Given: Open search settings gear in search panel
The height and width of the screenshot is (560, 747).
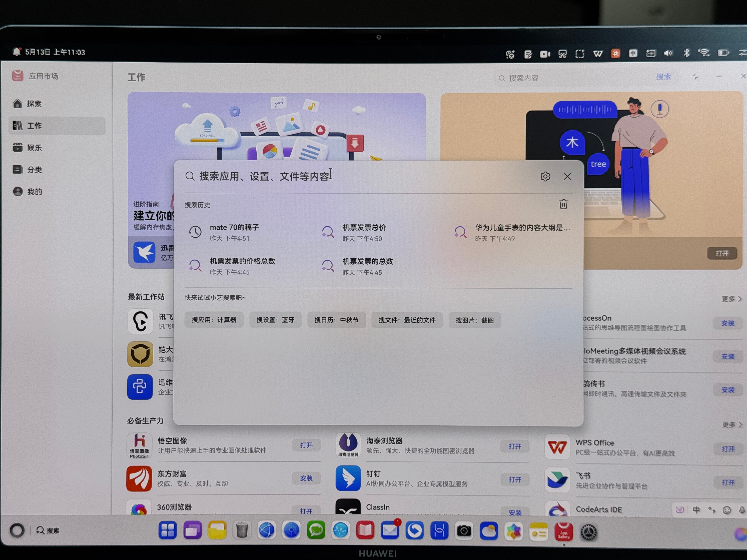Looking at the screenshot, I should coord(545,176).
